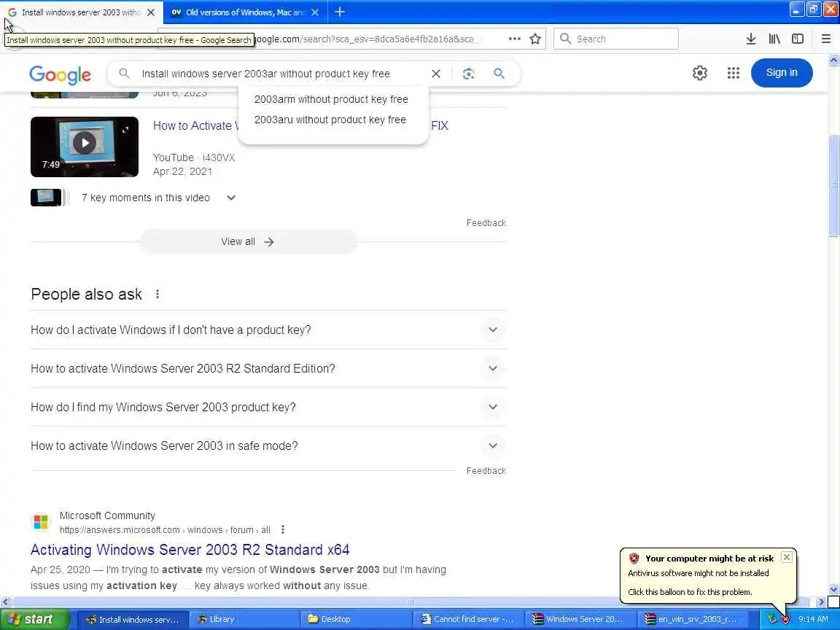Viewport: 840px width, 630px height.
Task: Clear the Google search box
Action: [x=436, y=74]
